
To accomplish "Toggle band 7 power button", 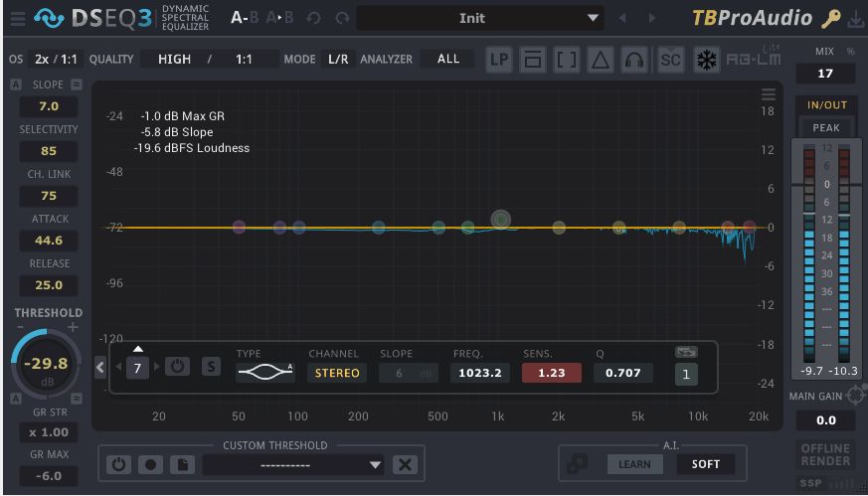I will click(177, 367).
